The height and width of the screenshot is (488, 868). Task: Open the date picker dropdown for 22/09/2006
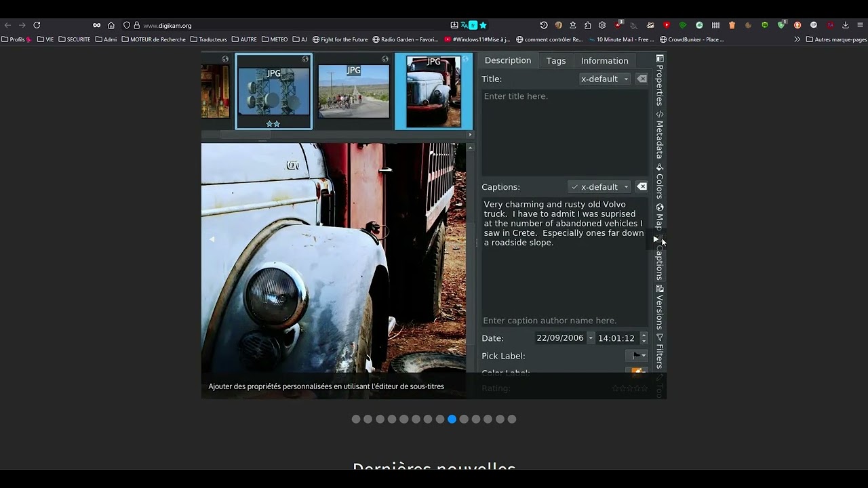coord(591,338)
